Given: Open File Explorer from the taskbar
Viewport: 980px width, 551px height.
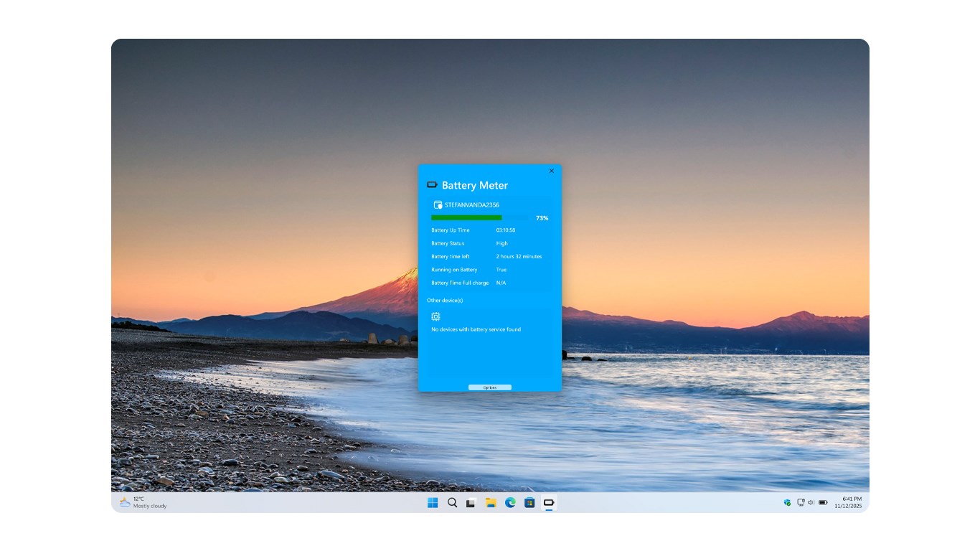Looking at the screenshot, I should [491, 503].
